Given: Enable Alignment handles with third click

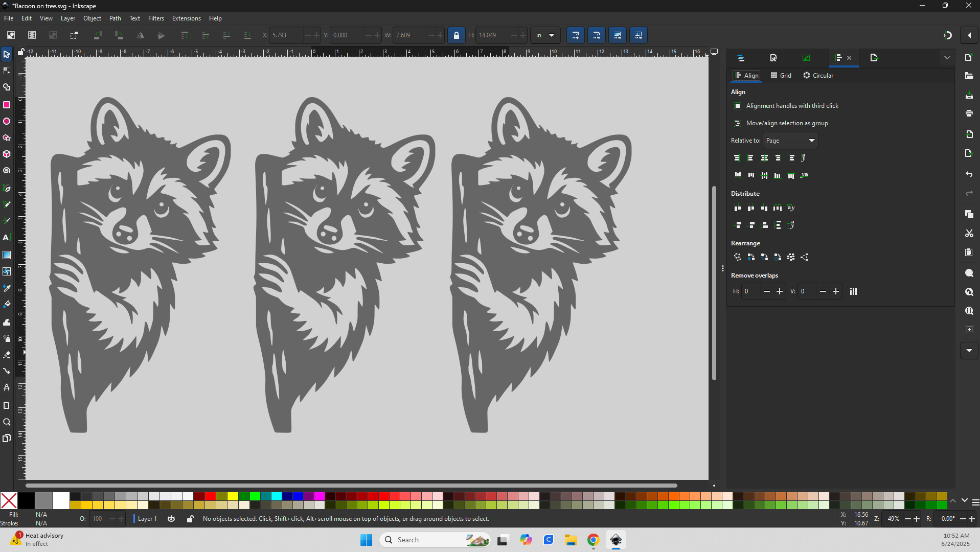Looking at the screenshot, I should pos(738,106).
